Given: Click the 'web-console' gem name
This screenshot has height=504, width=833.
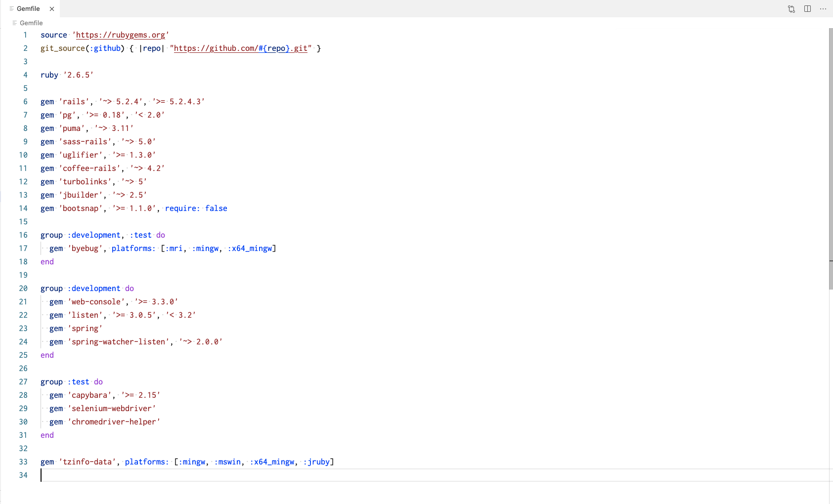Looking at the screenshot, I should point(96,302).
